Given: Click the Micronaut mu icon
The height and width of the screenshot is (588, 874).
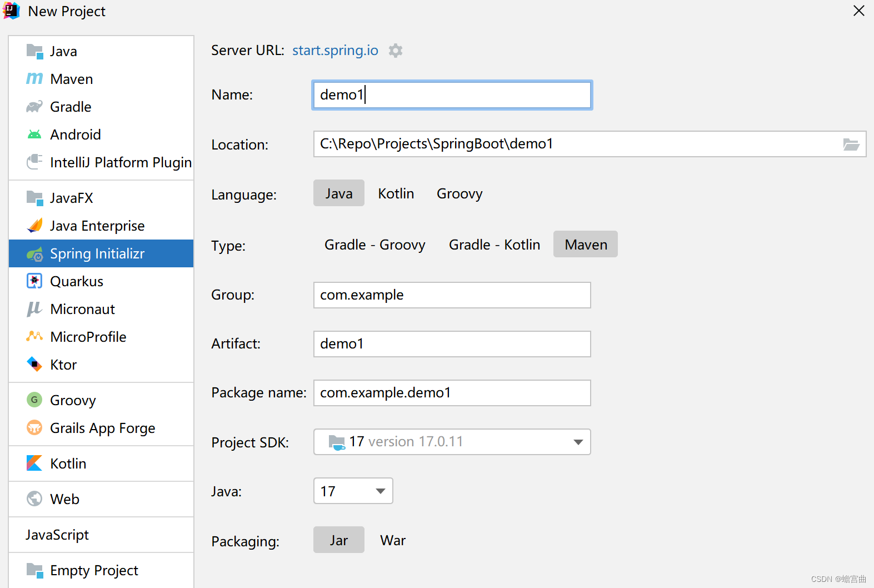Looking at the screenshot, I should tap(34, 309).
